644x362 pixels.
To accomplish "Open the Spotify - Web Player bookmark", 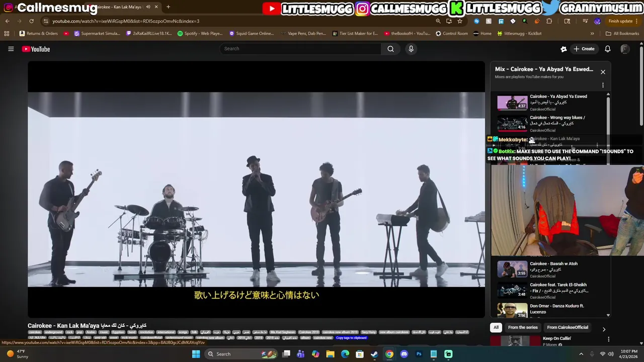I will pos(199,34).
